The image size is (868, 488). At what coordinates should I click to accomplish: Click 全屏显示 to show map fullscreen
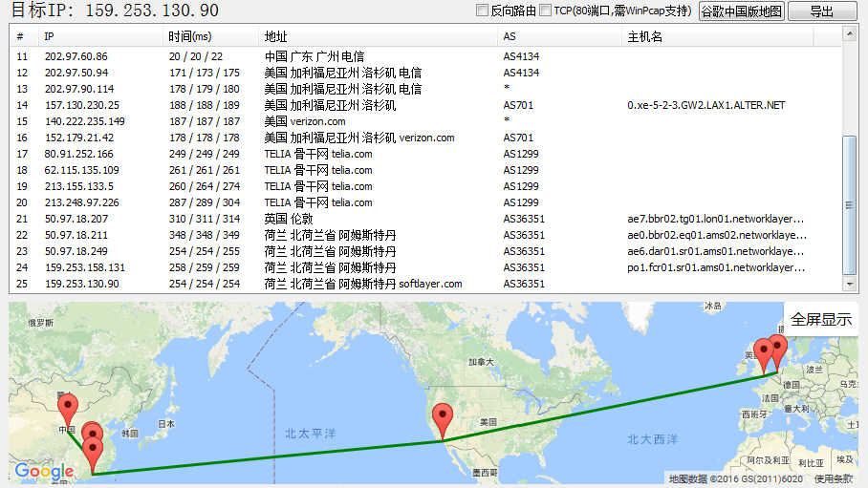pyautogui.click(x=820, y=319)
